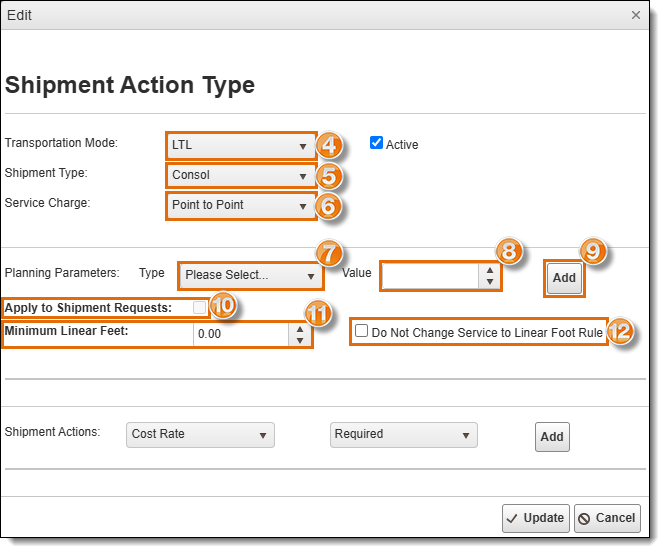Open the Required dropdown for shipment actions
The width and height of the screenshot is (665, 553).
(404, 435)
